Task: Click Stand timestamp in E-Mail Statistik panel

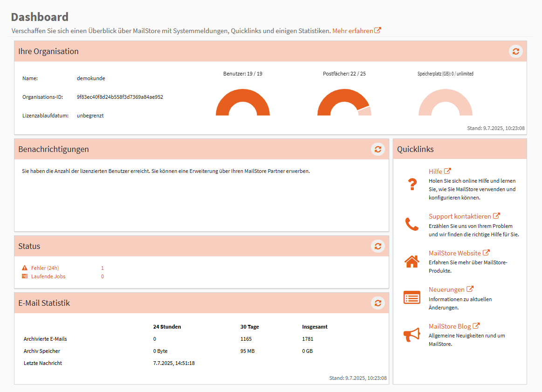Action: click(x=358, y=378)
